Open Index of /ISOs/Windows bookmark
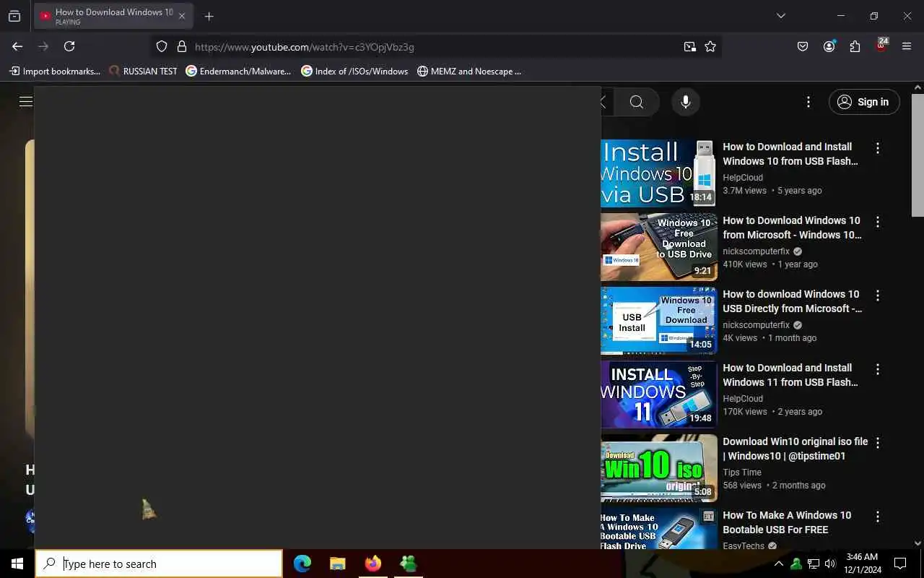The image size is (924, 578). click(x=354, y=71)
